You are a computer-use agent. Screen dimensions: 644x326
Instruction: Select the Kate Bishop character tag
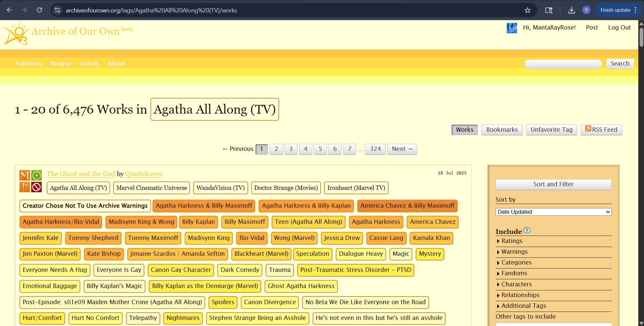pos(104,254)
